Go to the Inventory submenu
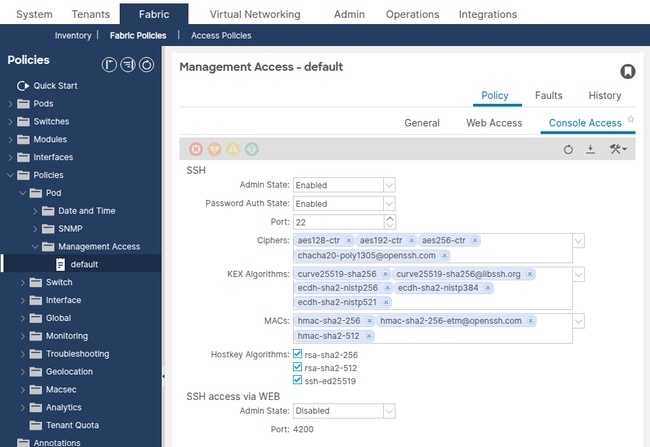The image size is (650, 447). coord(73,36)
